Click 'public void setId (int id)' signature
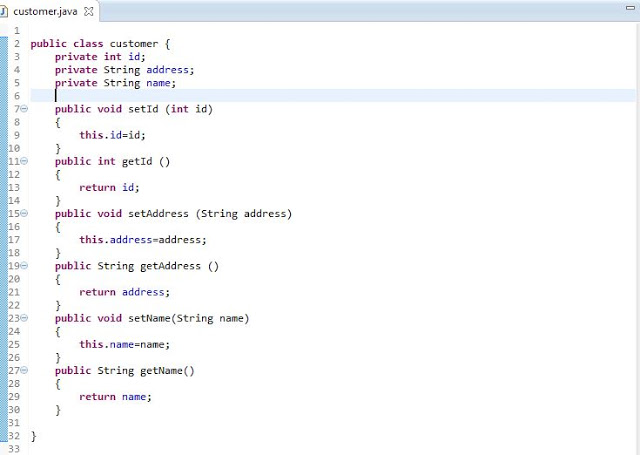Viewport: 640px width, 455px height. (x=134, y=109)
